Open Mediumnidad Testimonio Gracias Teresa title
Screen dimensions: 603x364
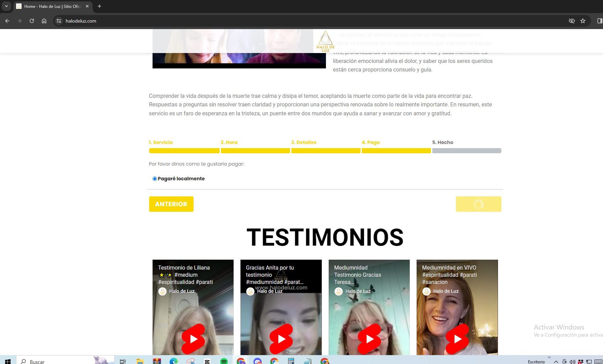[357, 275]
